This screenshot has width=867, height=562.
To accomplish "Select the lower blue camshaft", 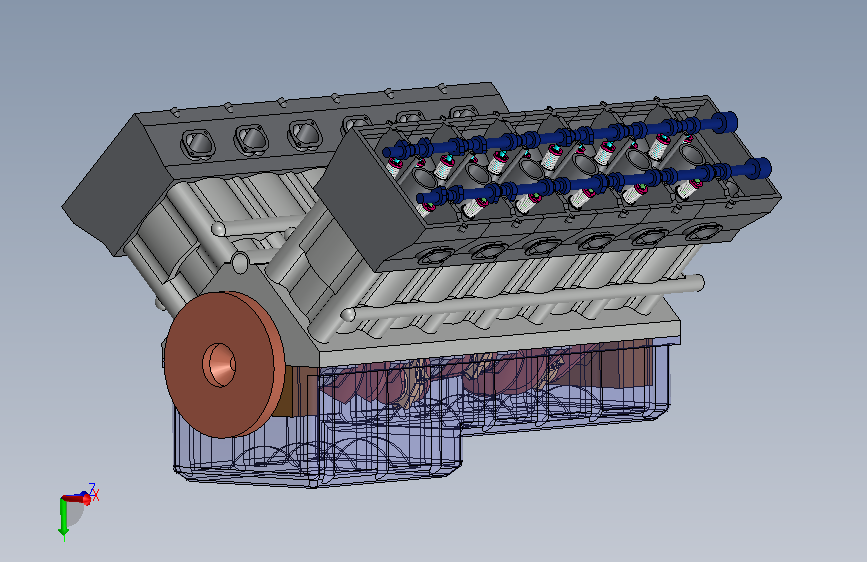I will (593, 181).
